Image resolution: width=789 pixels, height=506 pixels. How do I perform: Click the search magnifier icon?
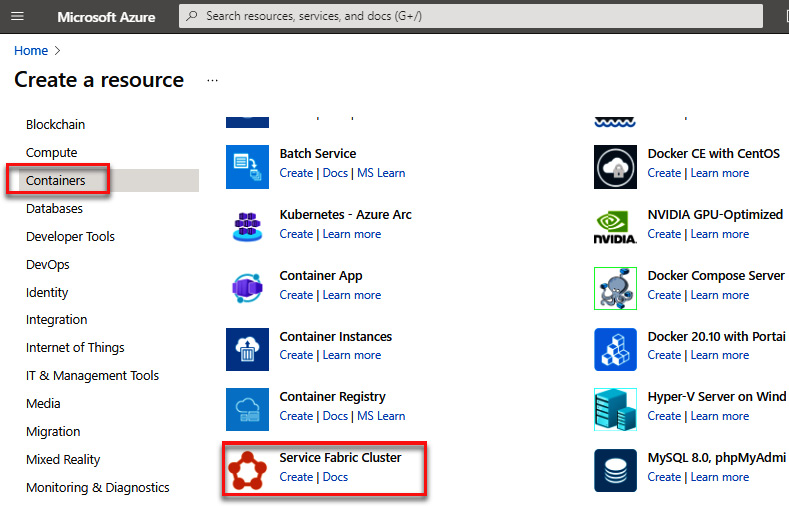tap(192, 16)
